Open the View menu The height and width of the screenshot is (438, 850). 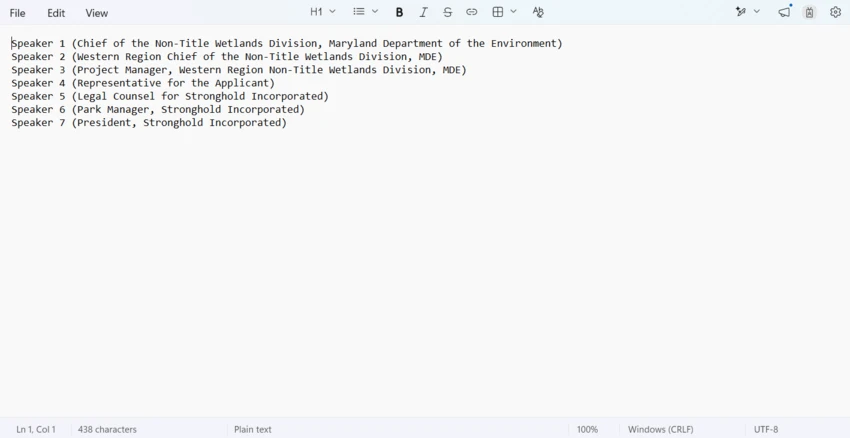click(96, 13)
